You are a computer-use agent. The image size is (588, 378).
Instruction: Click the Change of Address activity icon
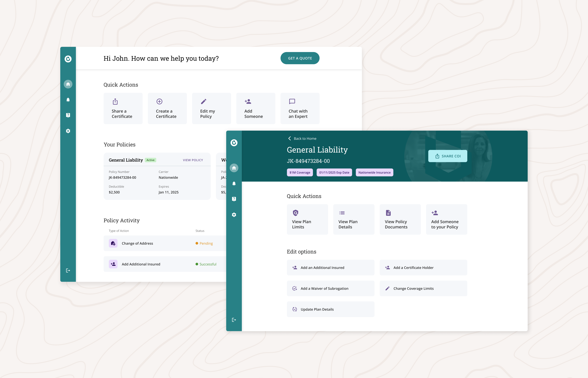(113, 243)
